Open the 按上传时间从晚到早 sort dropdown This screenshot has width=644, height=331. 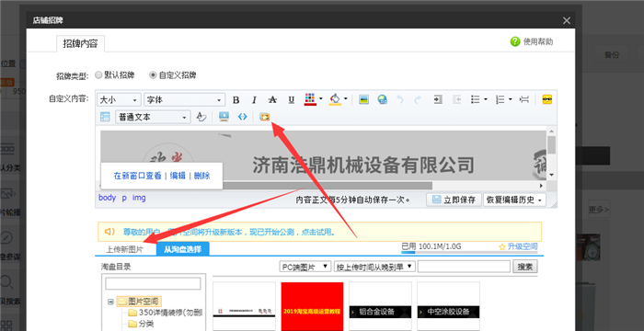[374, 267]
